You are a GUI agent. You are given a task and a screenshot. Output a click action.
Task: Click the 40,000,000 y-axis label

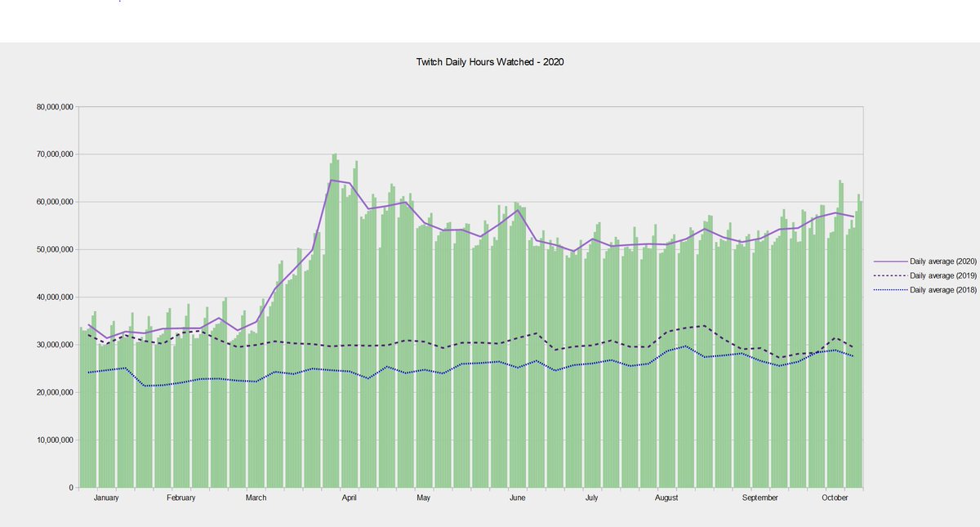54,297
